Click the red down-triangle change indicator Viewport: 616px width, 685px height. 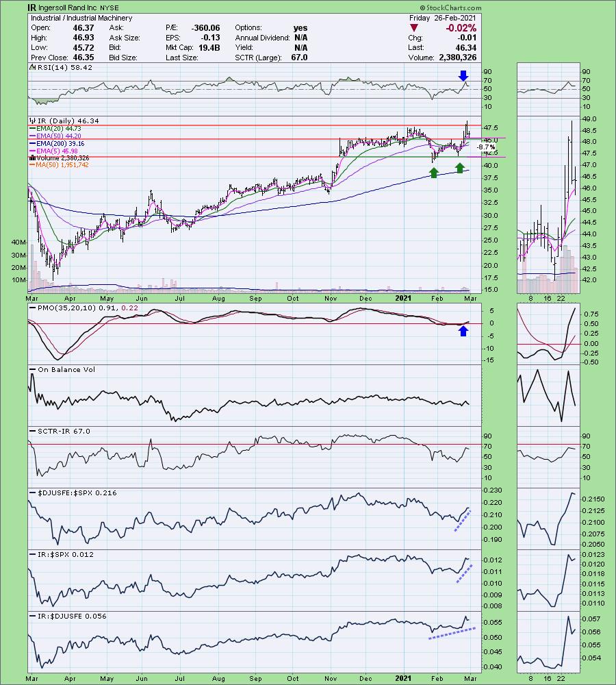tap(413, 28)
